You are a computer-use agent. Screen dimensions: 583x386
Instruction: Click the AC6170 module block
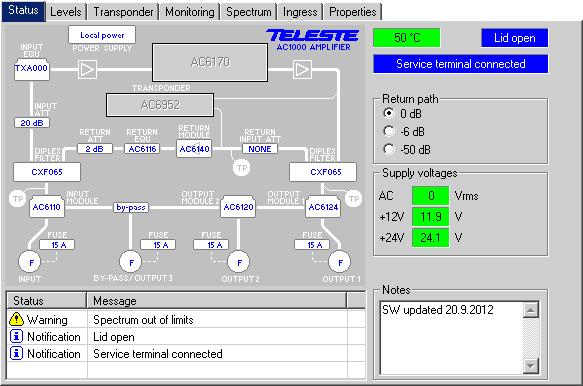[x=210, y=62]
